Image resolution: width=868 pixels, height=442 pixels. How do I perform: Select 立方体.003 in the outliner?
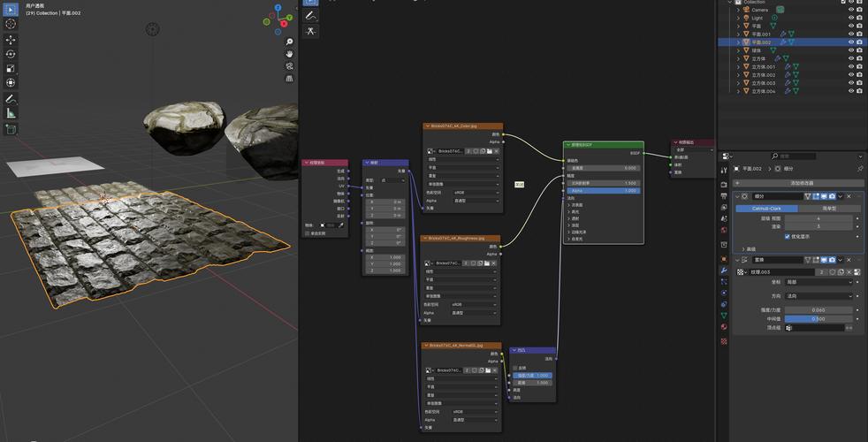pyautogui.click(x=764, y=82)
